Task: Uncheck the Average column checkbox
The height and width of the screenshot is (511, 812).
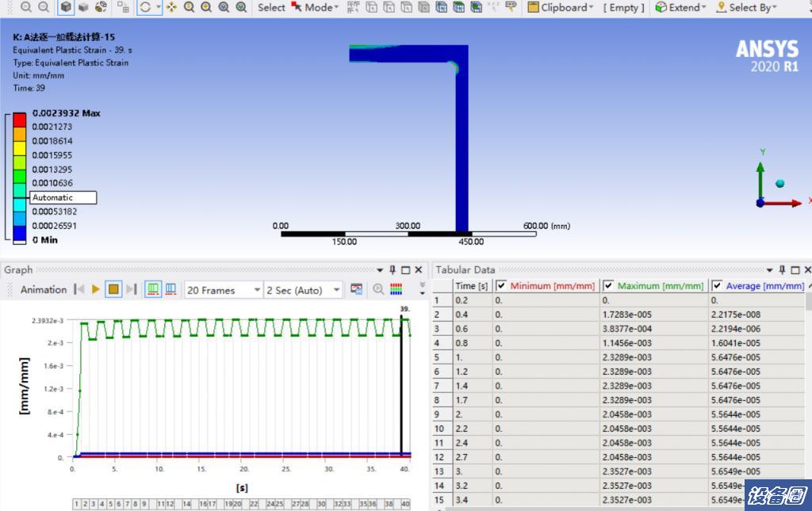Action: pos(717,285)
